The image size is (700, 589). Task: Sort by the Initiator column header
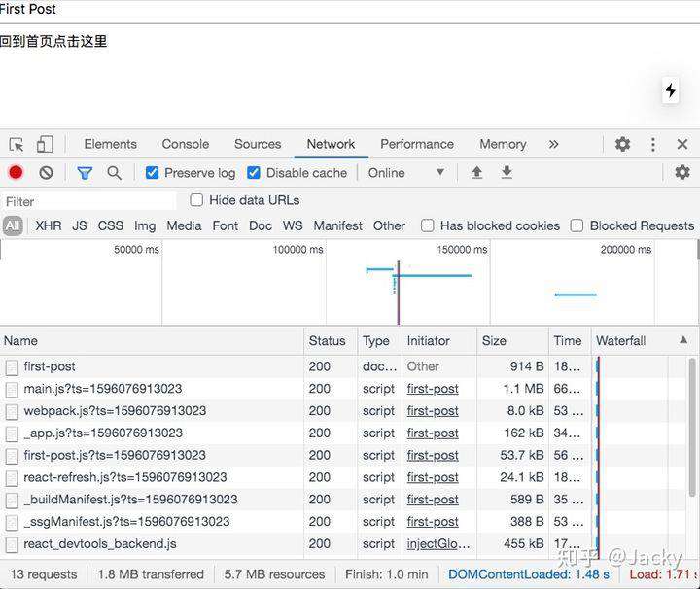tap(439, 341)
